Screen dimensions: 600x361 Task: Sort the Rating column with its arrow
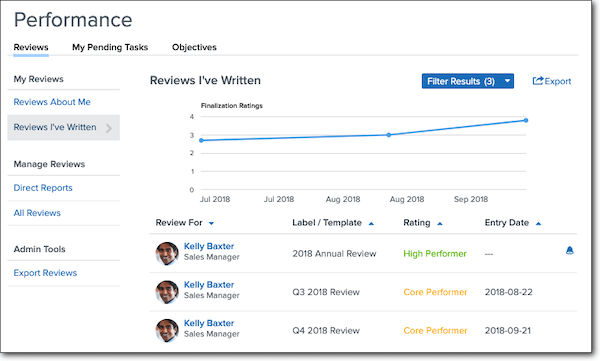click(x=440, y=224)
